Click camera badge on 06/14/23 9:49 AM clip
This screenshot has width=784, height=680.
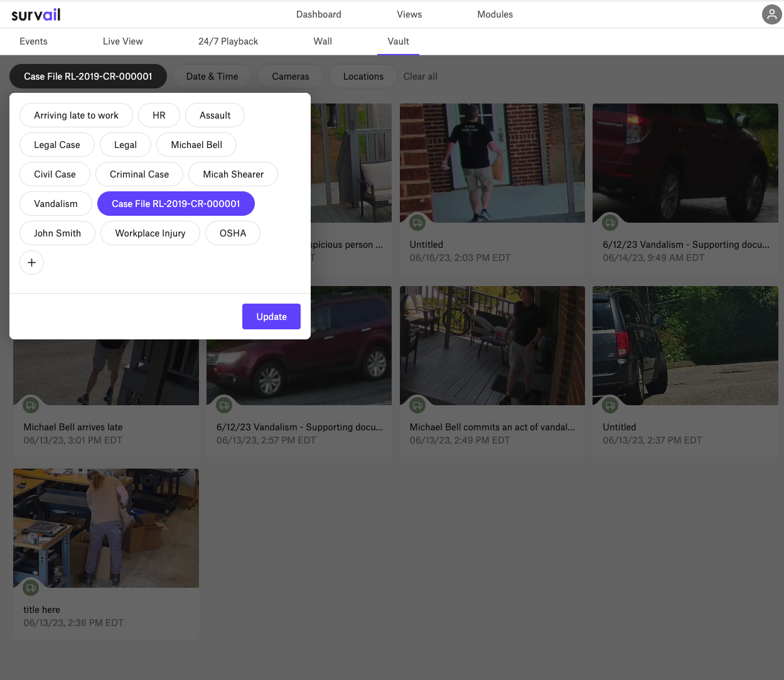point(610,223)
